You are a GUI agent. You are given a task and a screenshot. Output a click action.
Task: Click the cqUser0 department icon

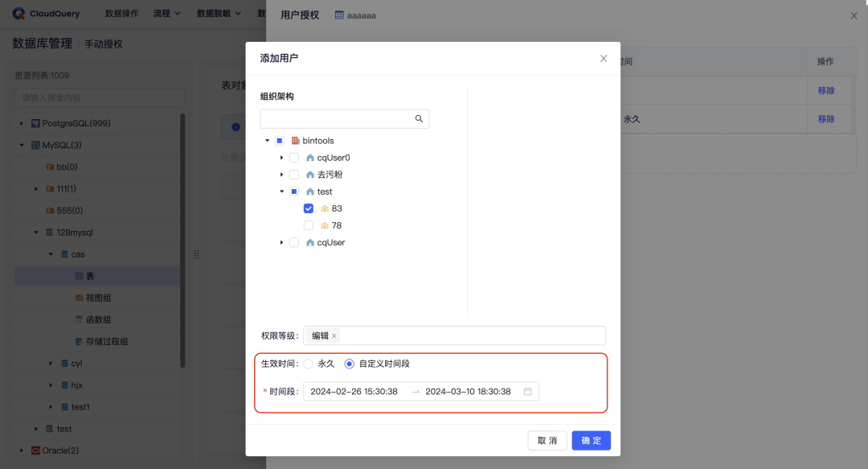[310, 158]
